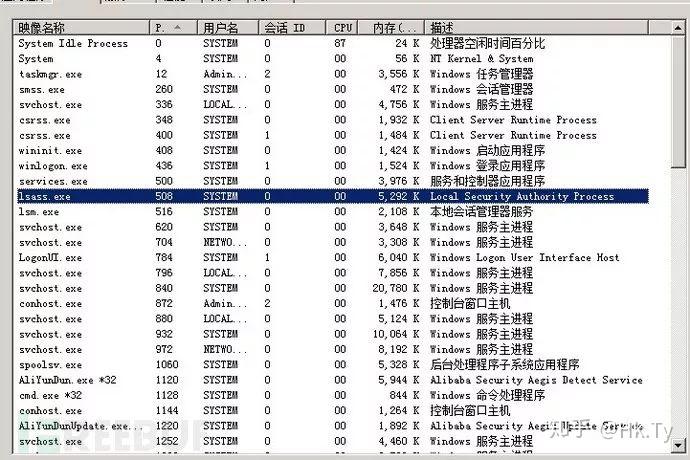This screenshot has height=460, width=690.
Task: Click the Local Security Authority Process description
Action: 522,196
